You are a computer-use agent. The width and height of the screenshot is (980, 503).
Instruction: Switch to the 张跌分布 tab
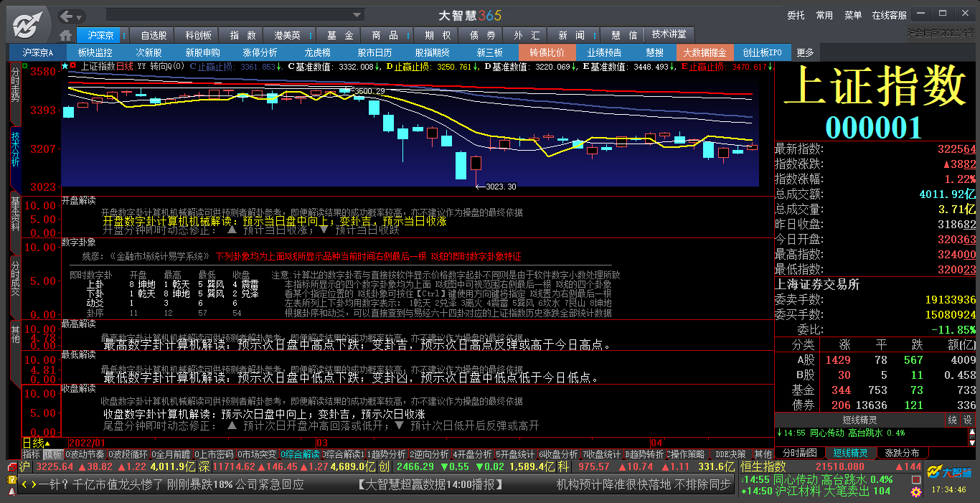pos(902,453)
